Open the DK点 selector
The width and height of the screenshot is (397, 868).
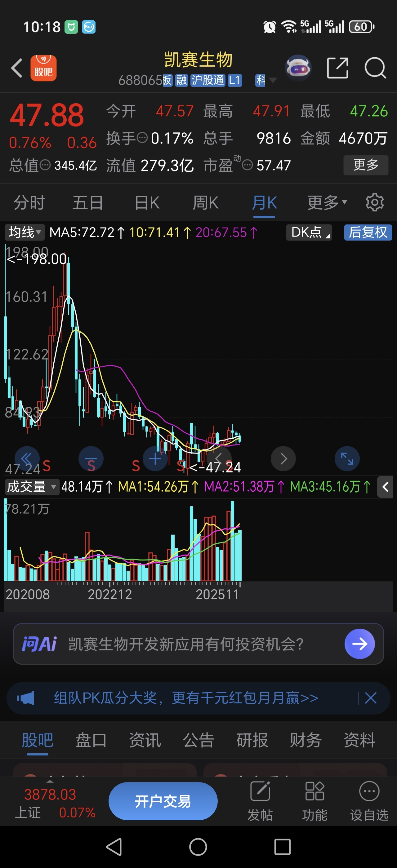pyautogui.click(x=309, y=232)
